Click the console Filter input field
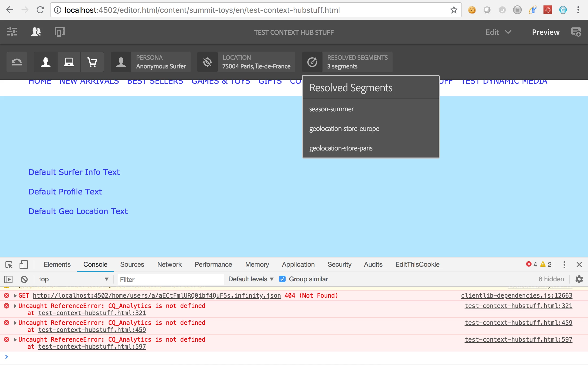 coord(170,279)
